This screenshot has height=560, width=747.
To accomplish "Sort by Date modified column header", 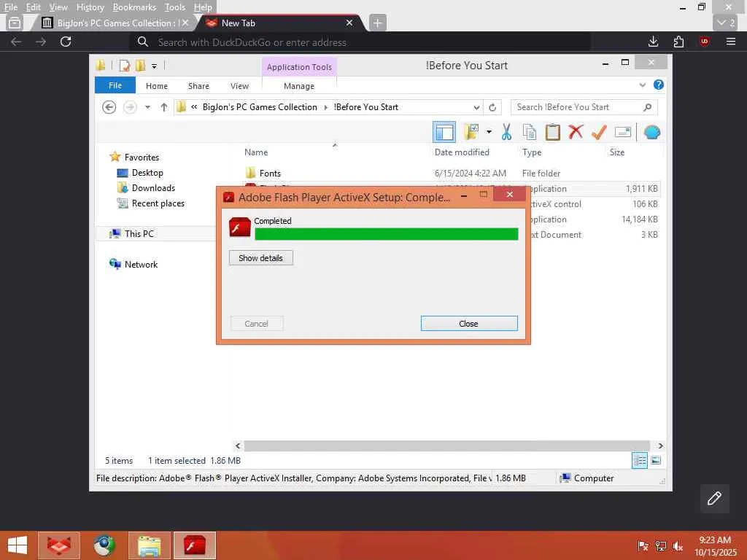I will (462, 152).
